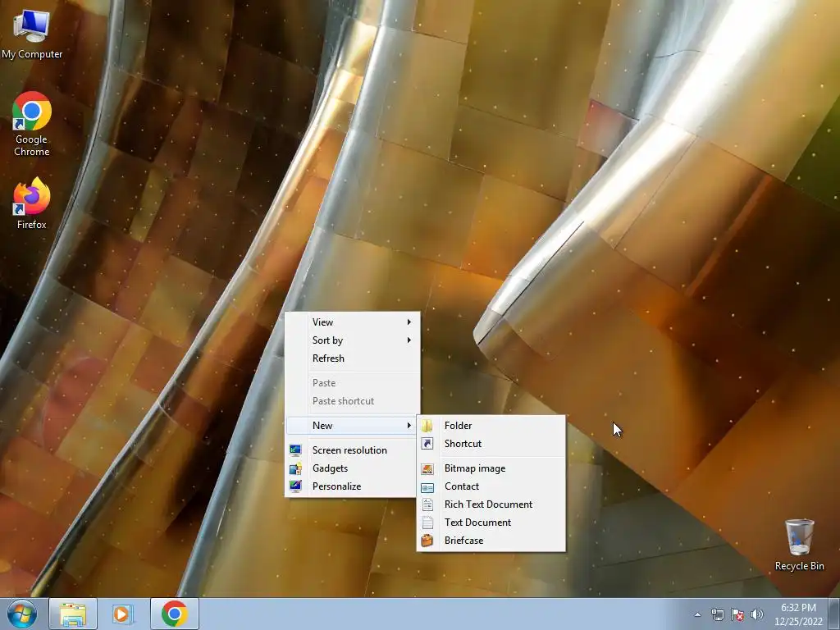Choose Screen resolution from the context menu
840x630 pixels.
353,450
